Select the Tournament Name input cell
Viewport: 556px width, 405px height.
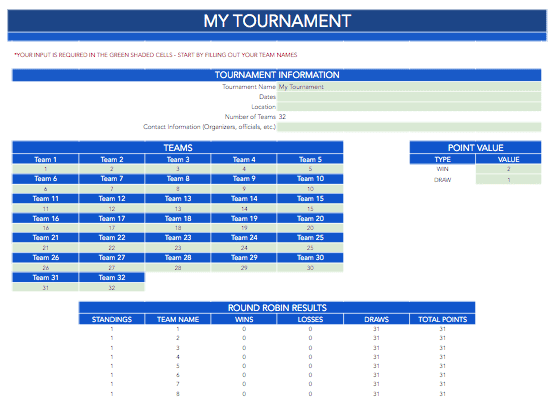tap(409, 87)
